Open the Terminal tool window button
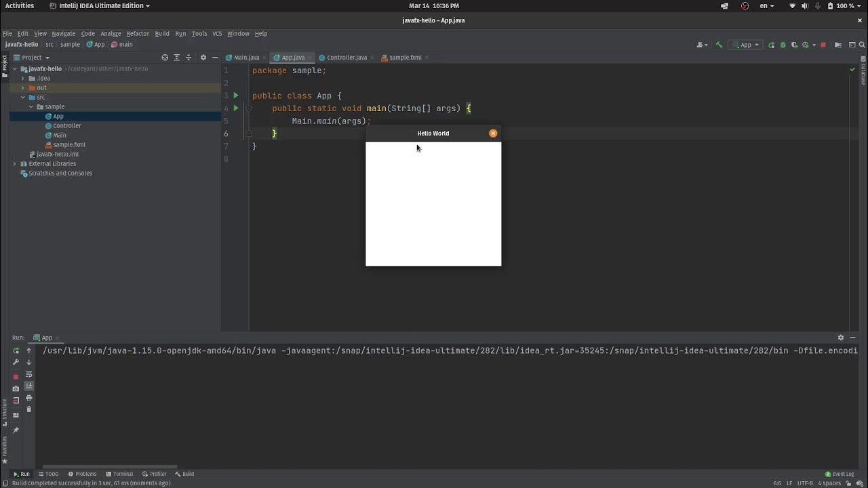868x488 pixels. (x=119, y=474)
